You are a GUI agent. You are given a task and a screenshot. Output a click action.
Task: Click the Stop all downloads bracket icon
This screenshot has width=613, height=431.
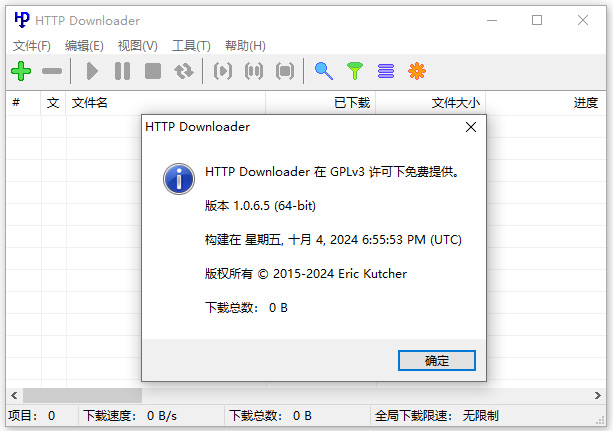(285, 71)
